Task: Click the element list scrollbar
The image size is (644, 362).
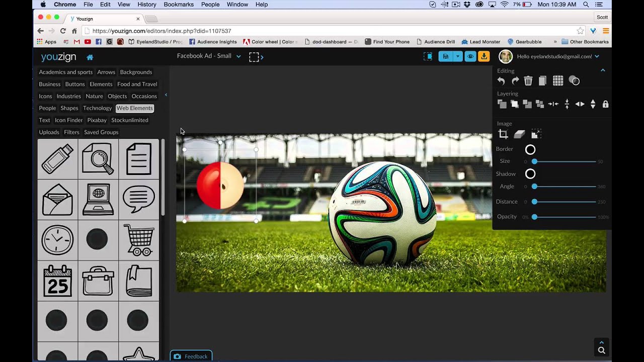Action: [x=163, y=178]
